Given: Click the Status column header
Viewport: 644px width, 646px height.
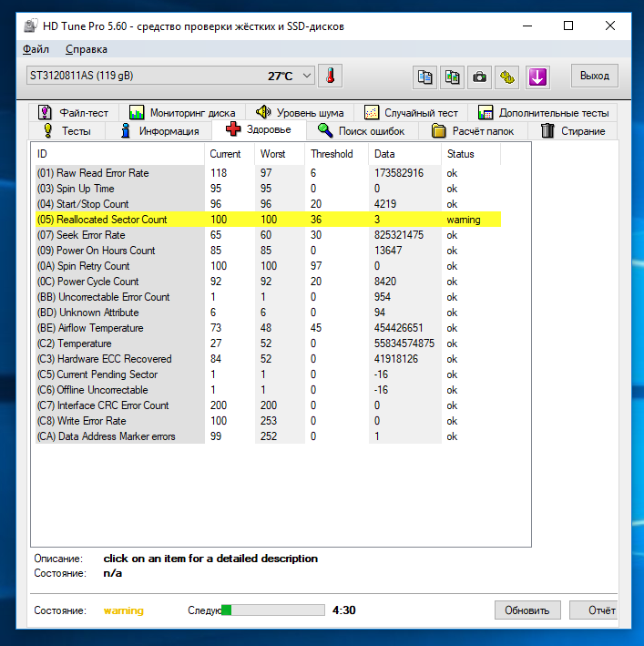Looking at the screenshot, I should (x=471, y=154).
